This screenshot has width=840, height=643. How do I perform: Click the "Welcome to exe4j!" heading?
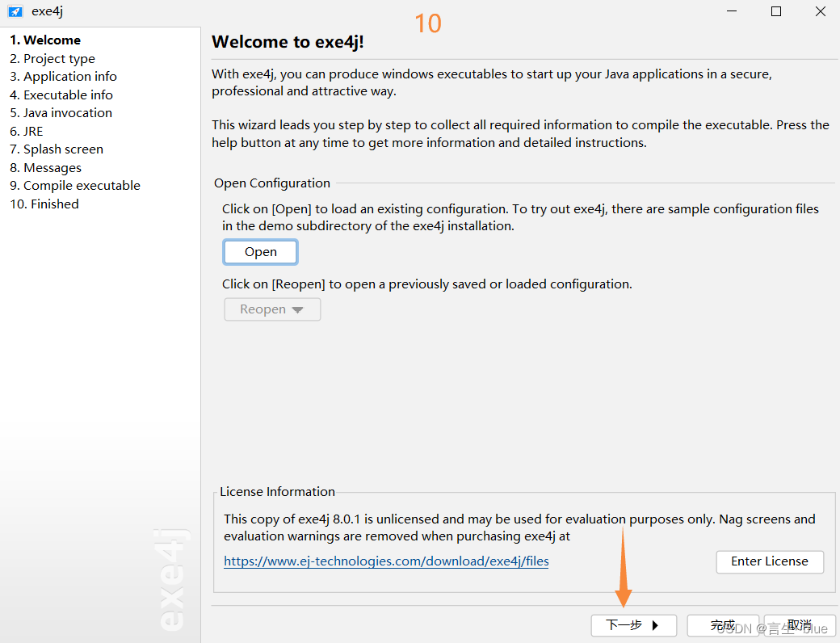pos(288,42)
